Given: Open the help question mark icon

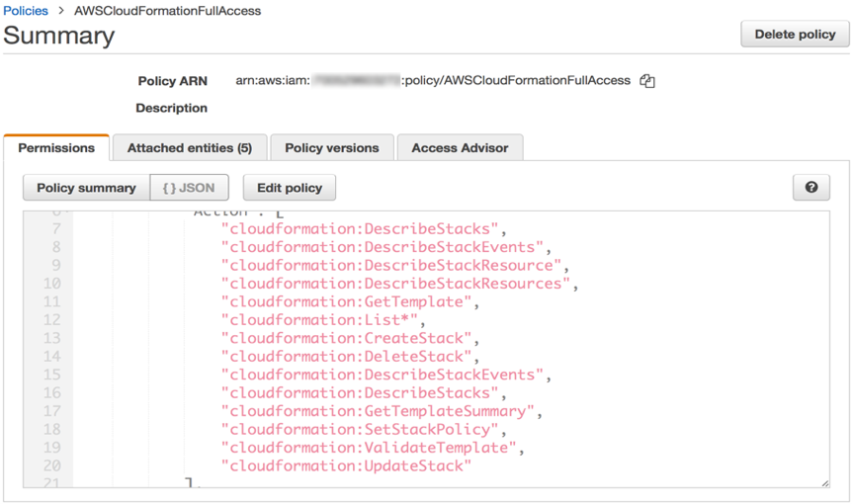Looking at the screenshot, I should pos(811,188).
